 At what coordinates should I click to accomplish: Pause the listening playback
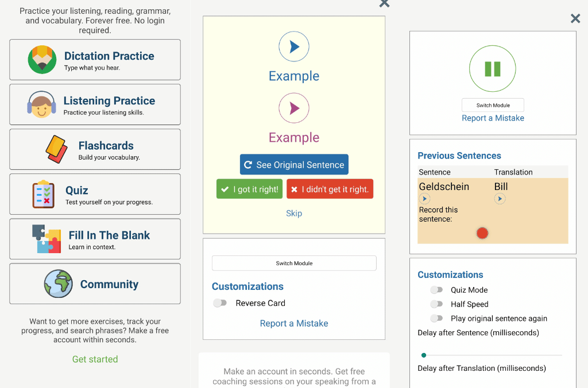493,69
